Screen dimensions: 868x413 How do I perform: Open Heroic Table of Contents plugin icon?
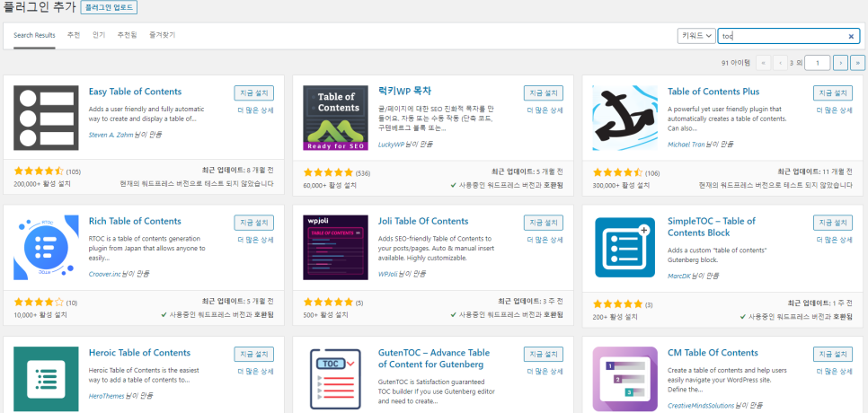coord(46,379)
